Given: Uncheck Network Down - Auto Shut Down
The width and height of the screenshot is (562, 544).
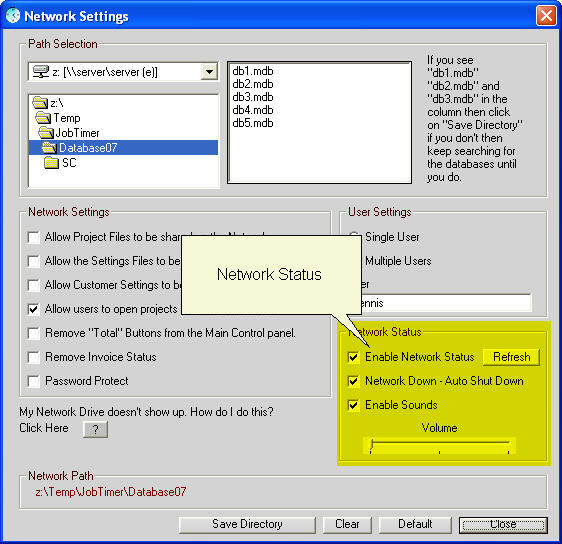Looking at the screenshot, I should (353, 381).
